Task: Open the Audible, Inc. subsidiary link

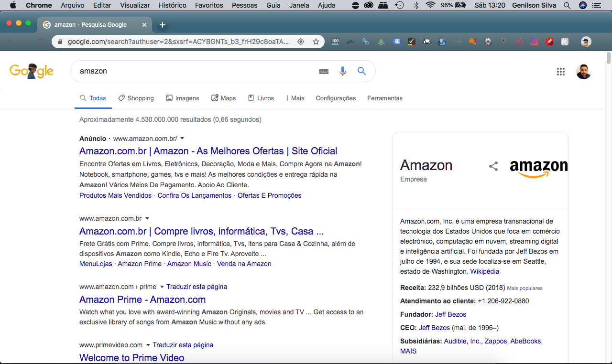Action: [x=463, y=341]
